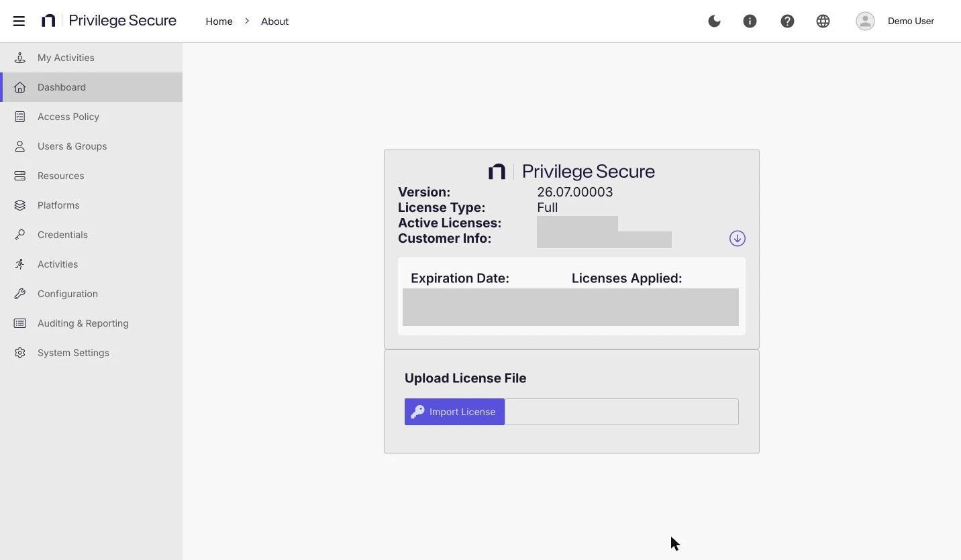Image resolution: width=961 pixels, height=560 pixels.
Task: Open the Access Policy section
Action: pyautogui.click(x=91, y=117)
